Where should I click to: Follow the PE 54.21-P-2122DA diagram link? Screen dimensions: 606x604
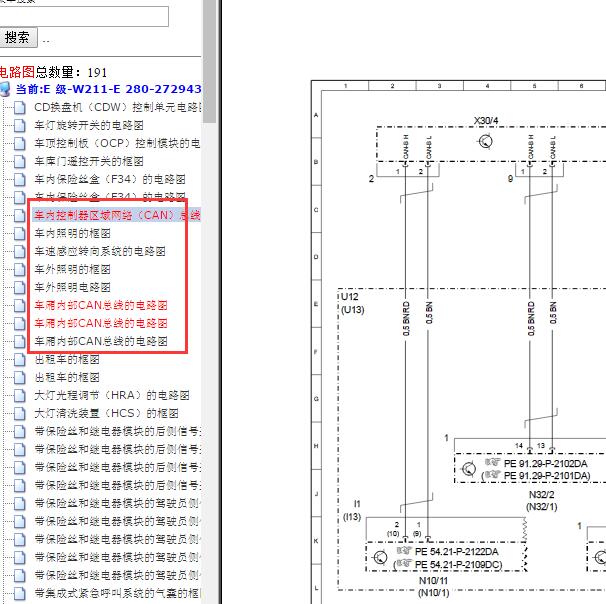click(x=456, y=552)
